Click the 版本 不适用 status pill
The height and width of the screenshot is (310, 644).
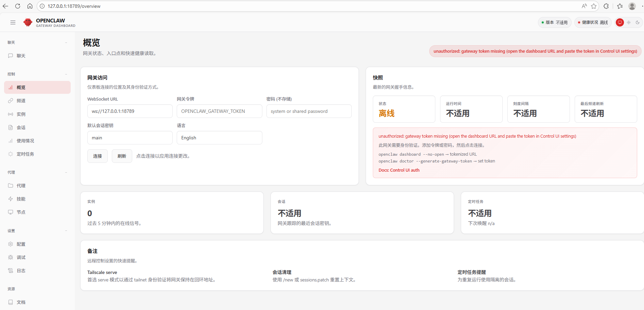coord(555,22)
